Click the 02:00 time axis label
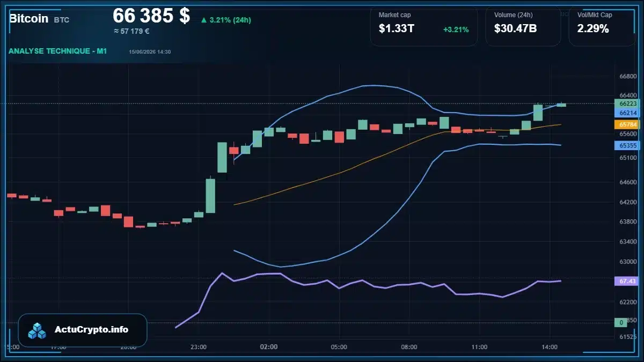Image resolution: width=644 pixels, height=362 pixels. click(x=269, y=347)
